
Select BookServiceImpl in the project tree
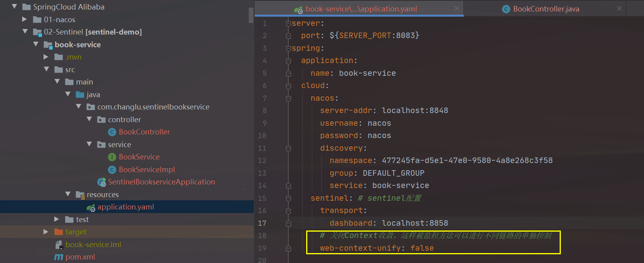pyautogui.click(x=147, y=169)
